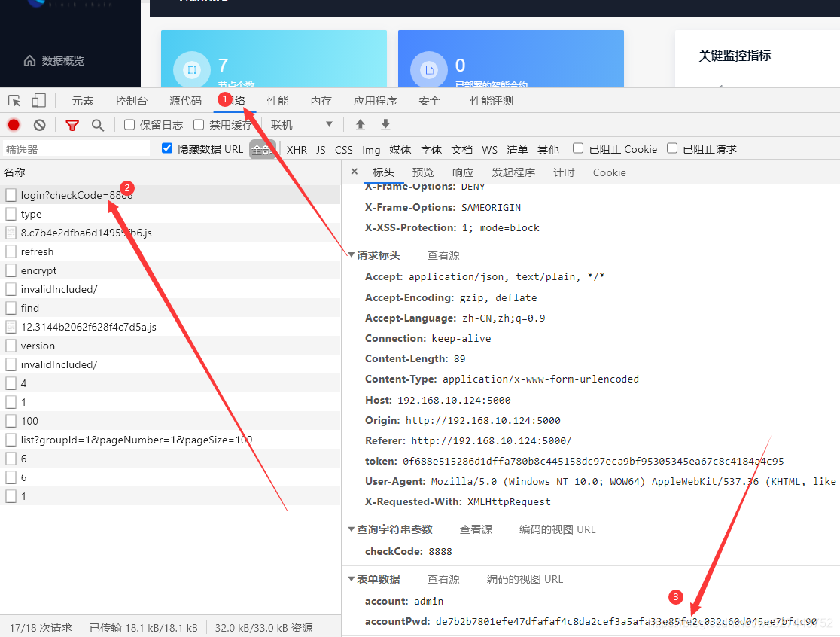Click the 筛选器 filter input field

point(76,150)
